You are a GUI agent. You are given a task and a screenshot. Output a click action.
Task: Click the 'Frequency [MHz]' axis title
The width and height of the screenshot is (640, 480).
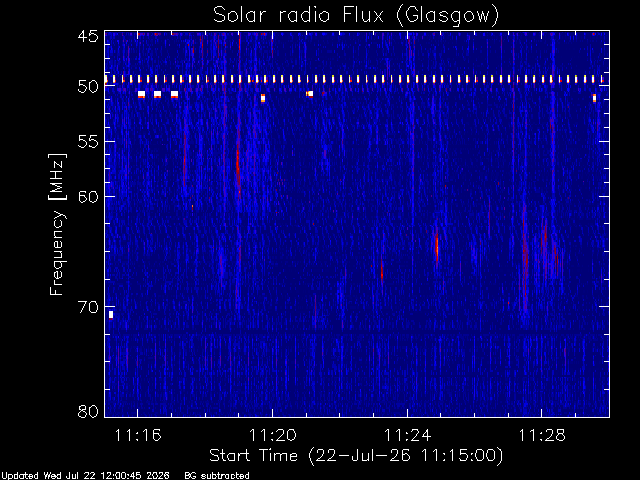click(x=58, y=224)
